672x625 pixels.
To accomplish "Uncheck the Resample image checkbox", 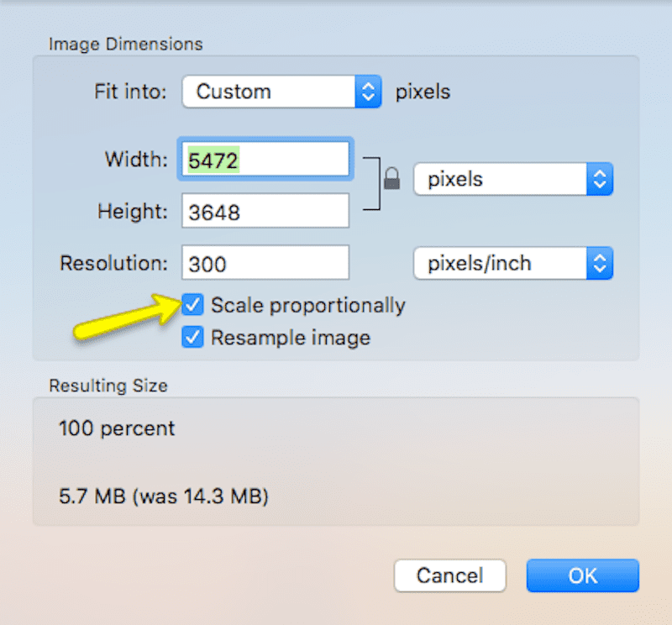I will 192,338.
